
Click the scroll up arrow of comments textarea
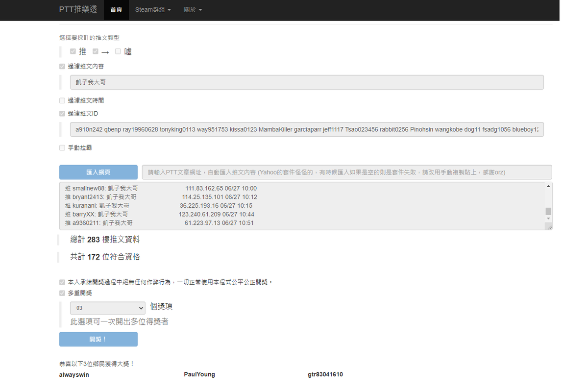coord(548,186)
